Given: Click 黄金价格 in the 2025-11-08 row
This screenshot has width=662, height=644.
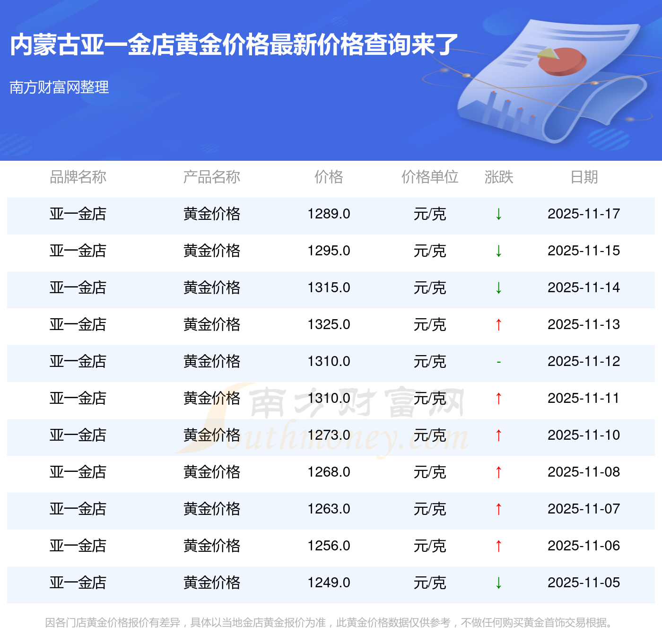Looking at the screenshot, I should [x=211, y=472].
